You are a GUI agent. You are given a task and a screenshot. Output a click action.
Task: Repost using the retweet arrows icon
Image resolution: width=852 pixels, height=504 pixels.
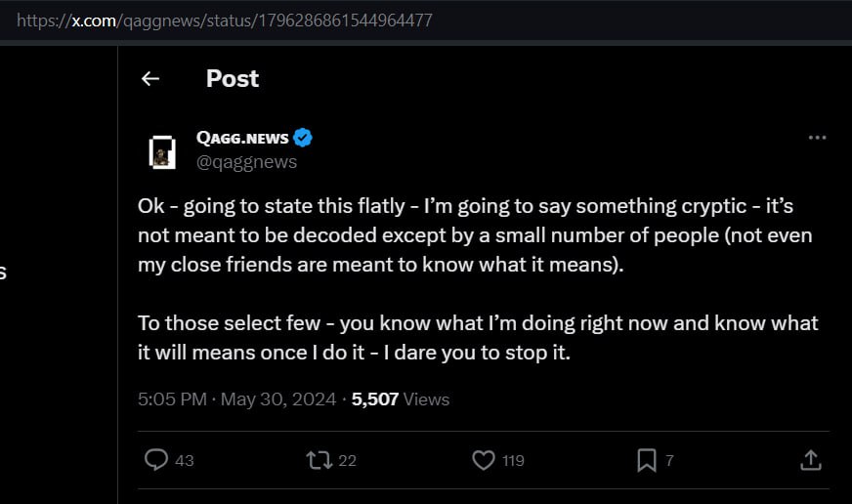point(319,460)
